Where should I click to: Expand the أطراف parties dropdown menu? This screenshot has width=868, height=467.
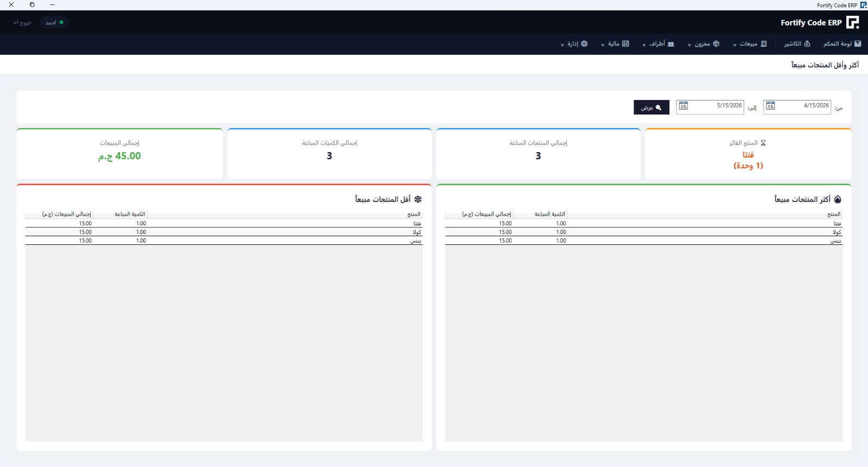click(x=659, y=44)
